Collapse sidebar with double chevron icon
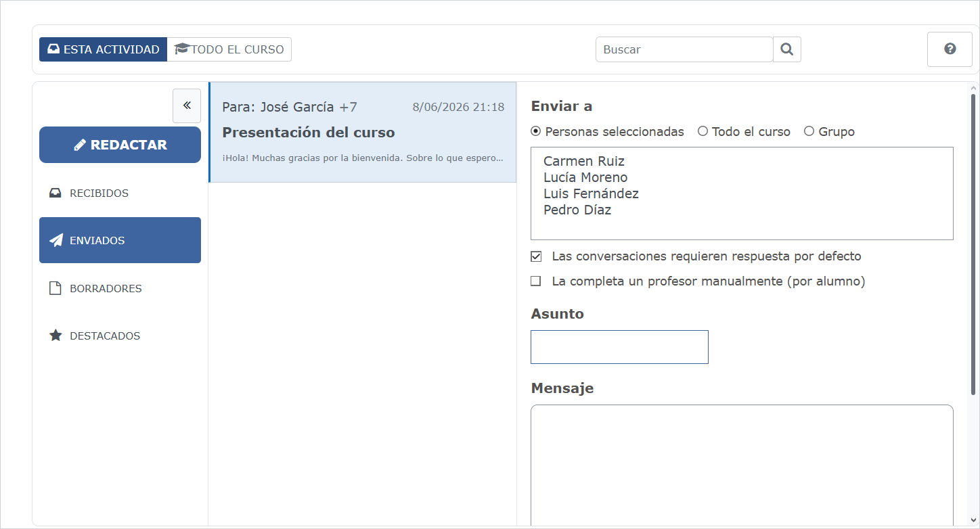This screenshot has width=980, height=529. pyautogui.click(x=187, y=106)
